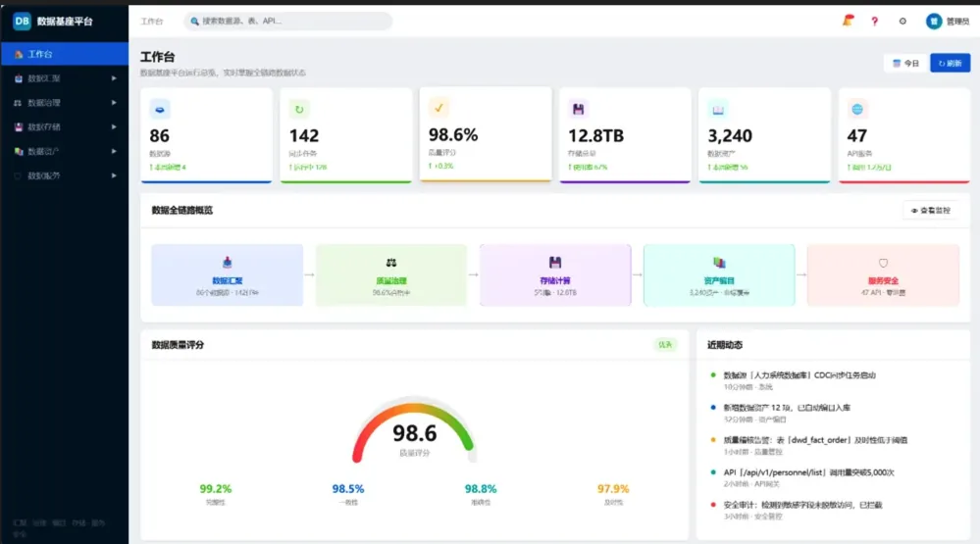Image resolution: width=980 pixels, height=544 pixels.
Task: Click the 数据汇聚 pipeline stage label
Action: click(x=227, y=281)
